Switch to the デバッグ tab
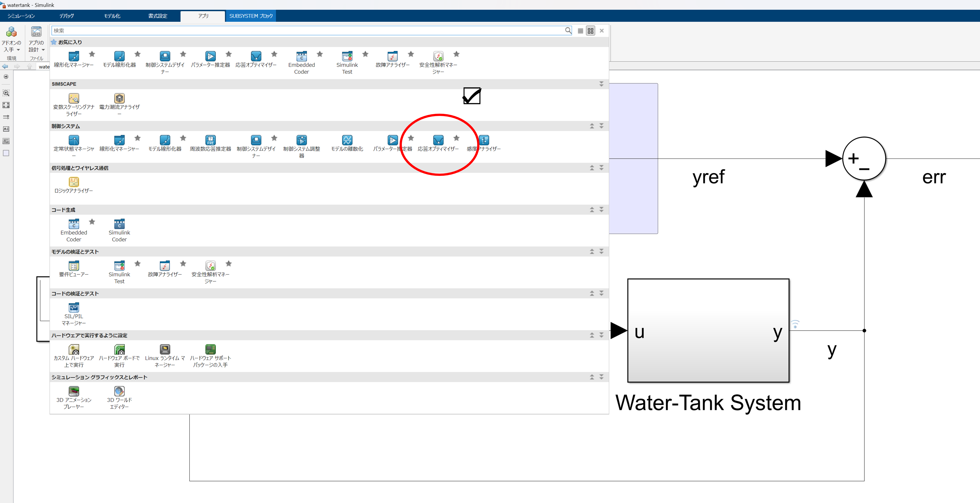The height and width of the screenshot is (503, 980). coord(67,16)
